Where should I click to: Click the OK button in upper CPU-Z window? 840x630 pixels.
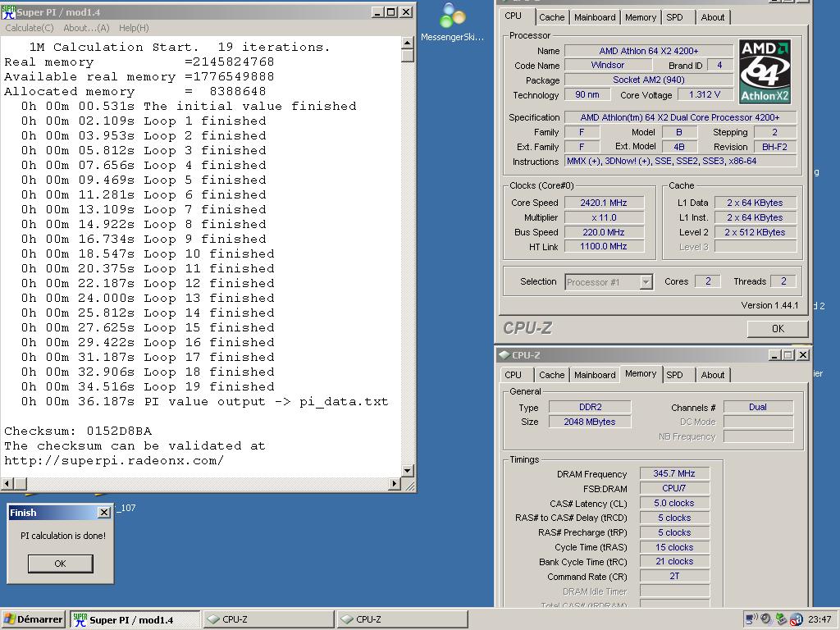(x=778, y=329)
